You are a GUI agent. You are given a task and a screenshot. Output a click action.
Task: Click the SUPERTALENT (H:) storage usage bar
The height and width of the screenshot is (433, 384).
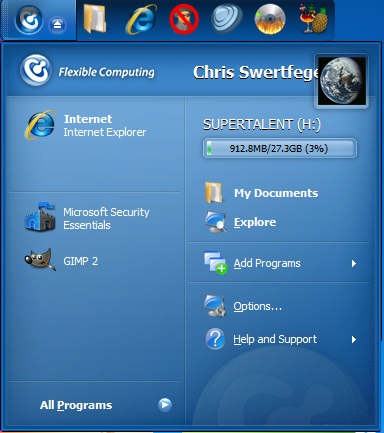(x=280, y=148)
